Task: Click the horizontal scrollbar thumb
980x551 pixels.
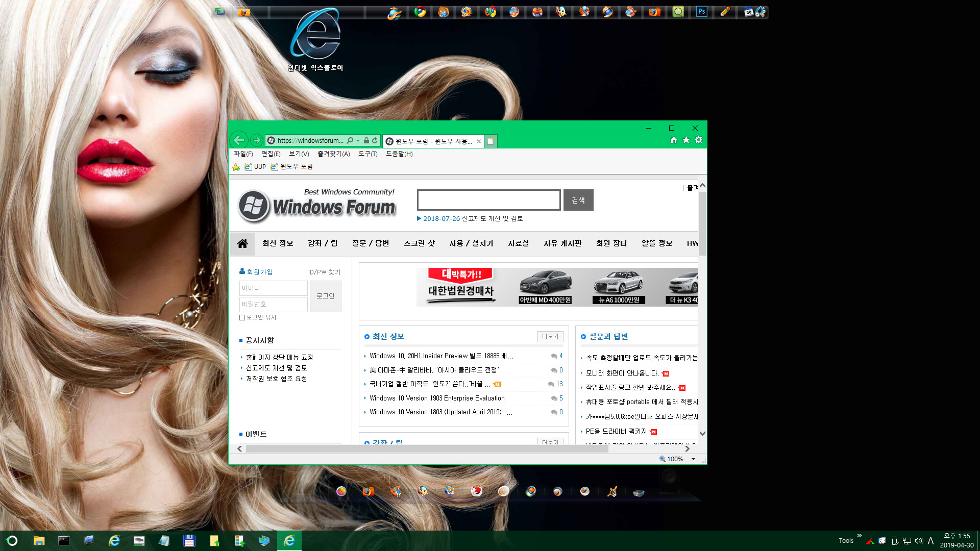Action: [x=427, y=449]
